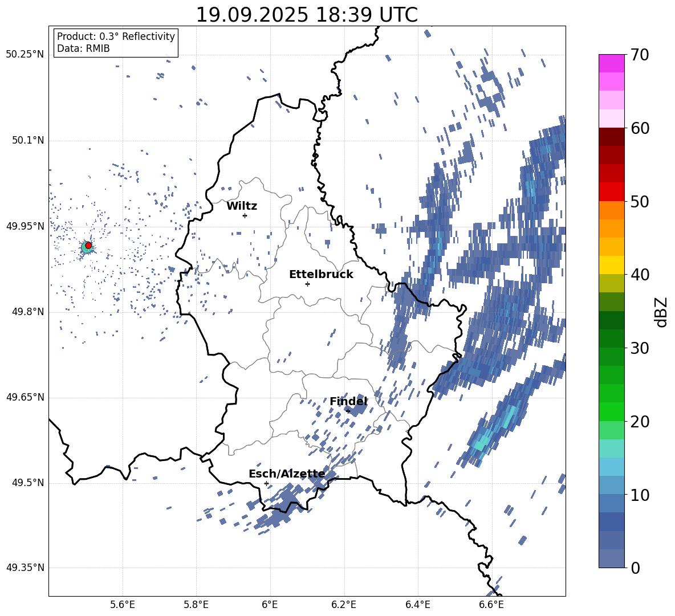
Task: Click the Ettelbruck station cross marker
Action: click(x=307, y=284)
